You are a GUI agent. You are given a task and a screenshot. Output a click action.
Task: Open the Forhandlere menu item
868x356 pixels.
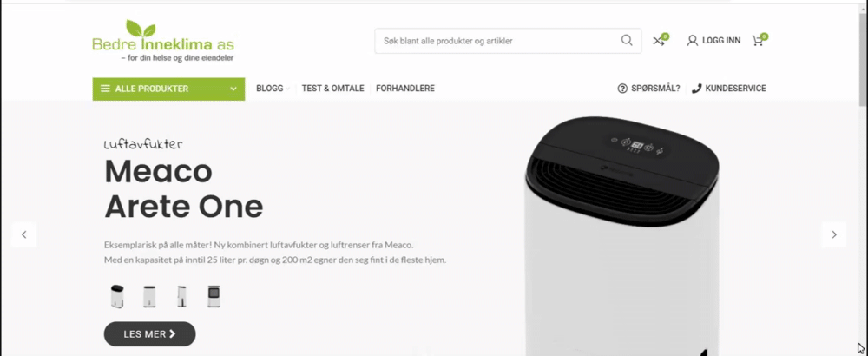[x=405, y=89]
